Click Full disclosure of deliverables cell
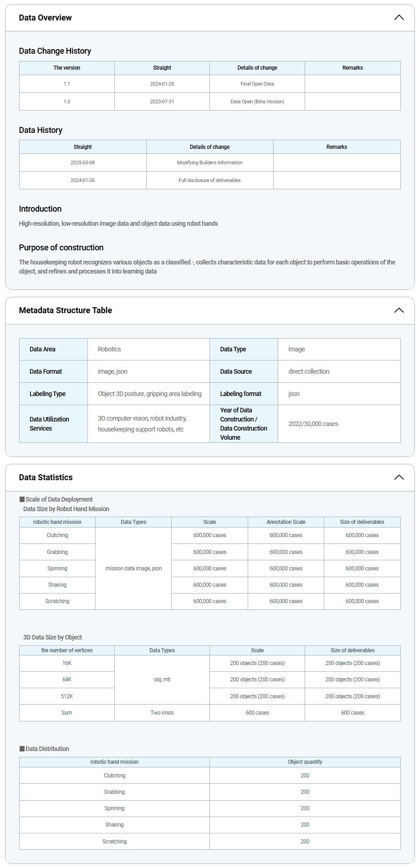Screen dimensions: 418x868 click(x=209, y=180)
